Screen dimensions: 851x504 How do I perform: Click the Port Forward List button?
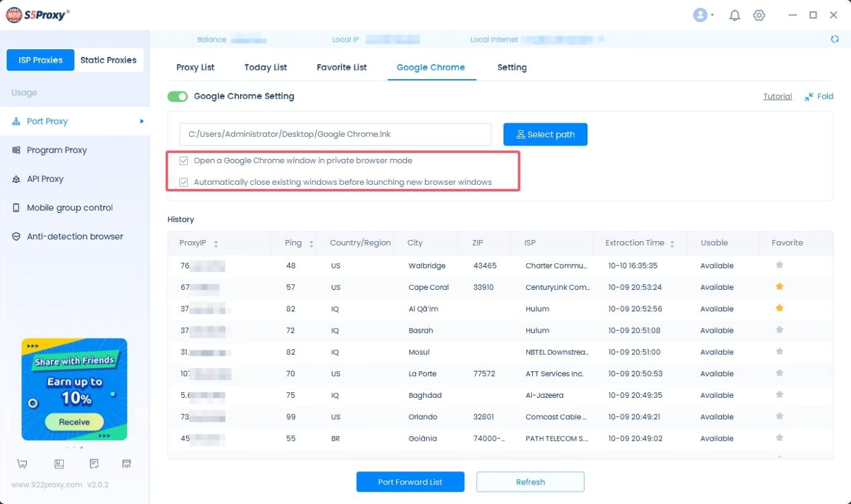[x=410, y=482]
